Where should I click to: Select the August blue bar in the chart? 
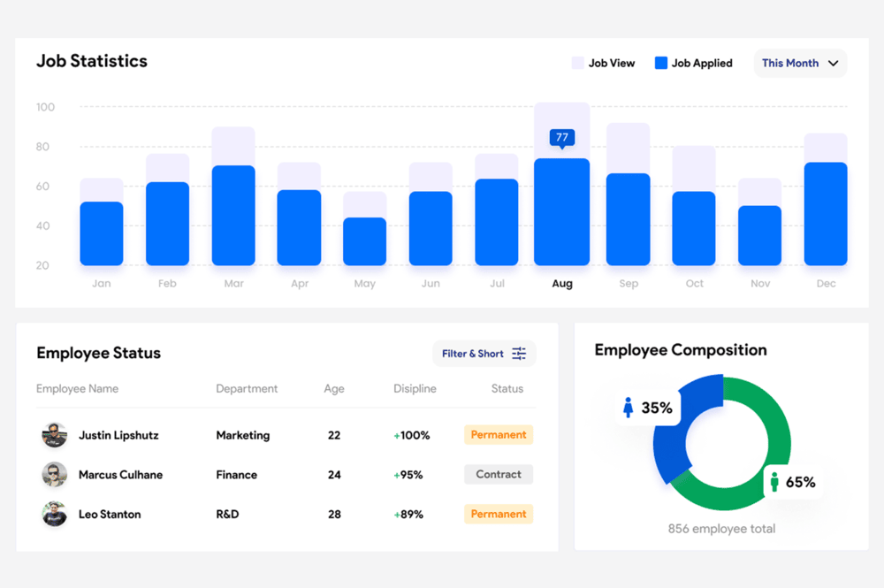[561, 212]
